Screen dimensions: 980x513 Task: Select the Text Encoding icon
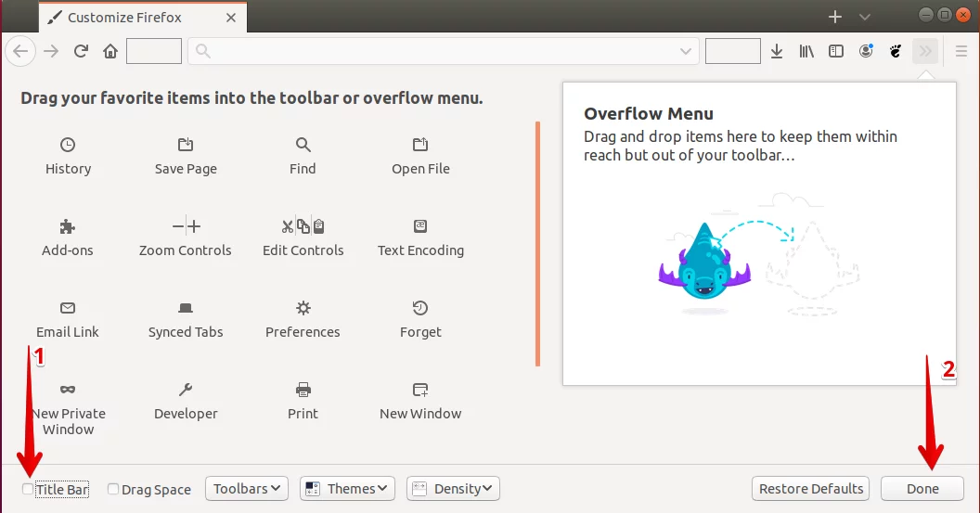coord(420,226)
